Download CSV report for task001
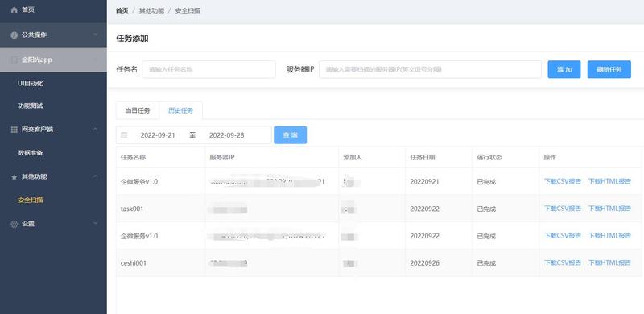 point(563,209)
